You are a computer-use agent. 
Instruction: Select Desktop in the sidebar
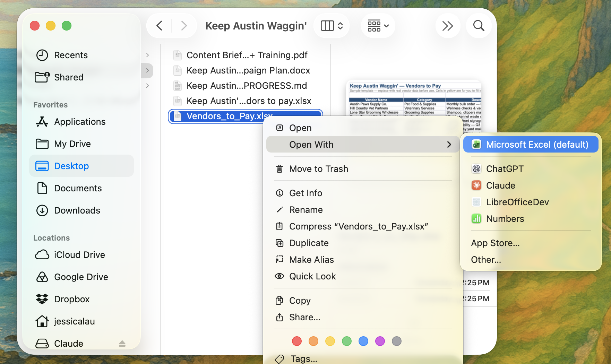[81, 166]
